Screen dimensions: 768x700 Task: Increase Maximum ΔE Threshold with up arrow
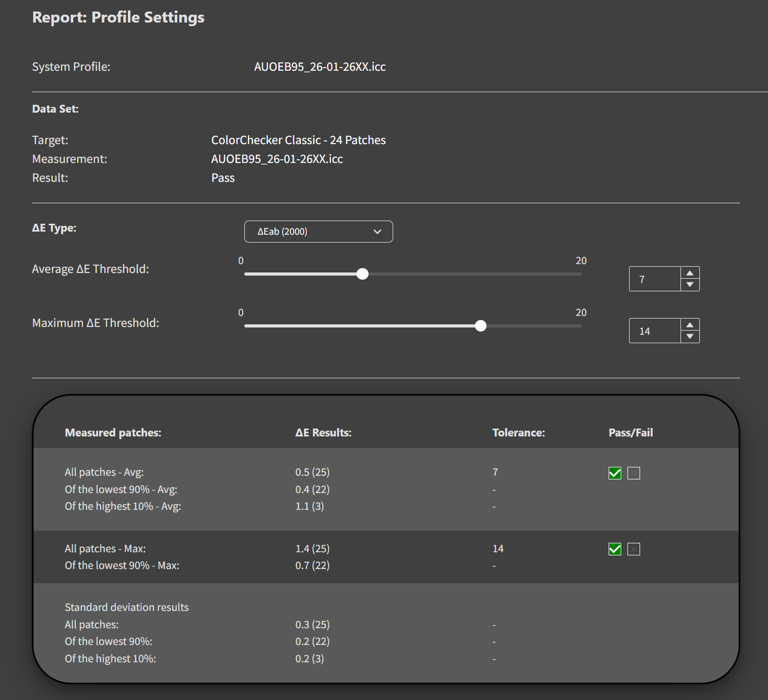pos(690,325)
